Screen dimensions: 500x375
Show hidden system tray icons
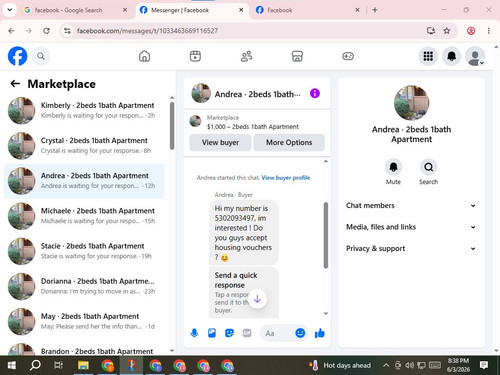tap(386, 365)
